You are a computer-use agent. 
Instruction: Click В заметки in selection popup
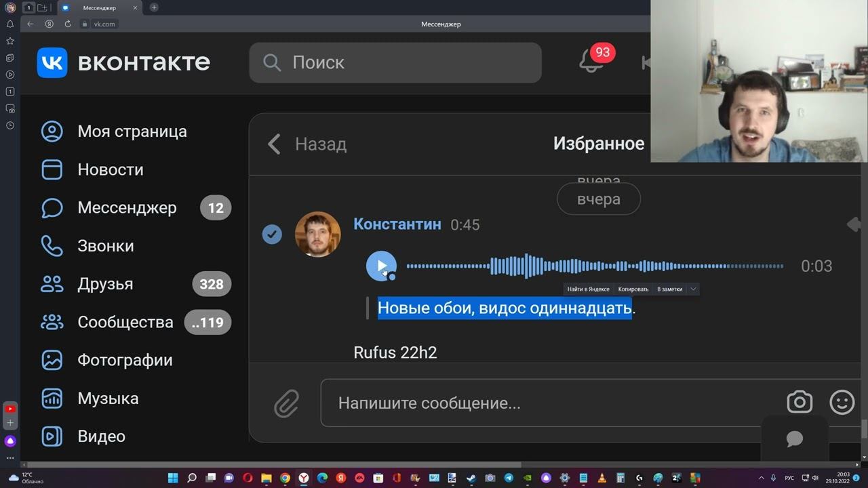pyautogui.click(x=669, y=289)
